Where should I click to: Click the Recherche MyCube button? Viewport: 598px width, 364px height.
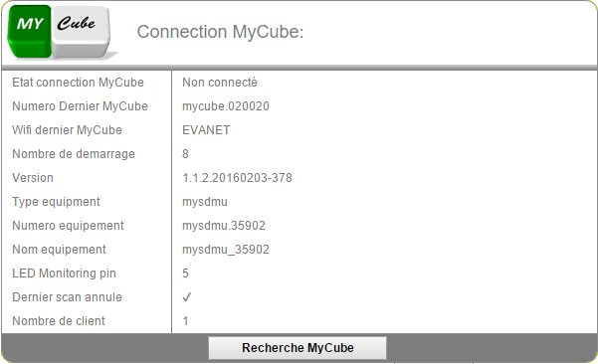click(298, 348)
